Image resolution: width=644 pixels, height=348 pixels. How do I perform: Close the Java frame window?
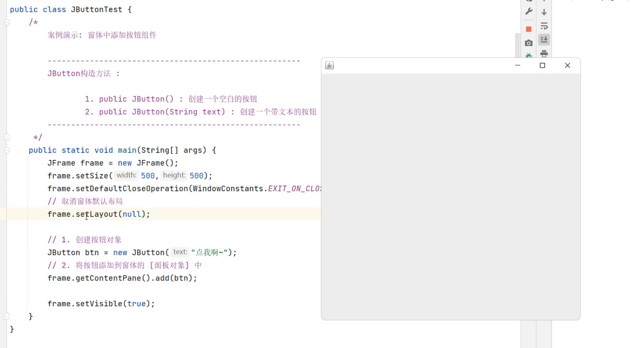(567, 65)
